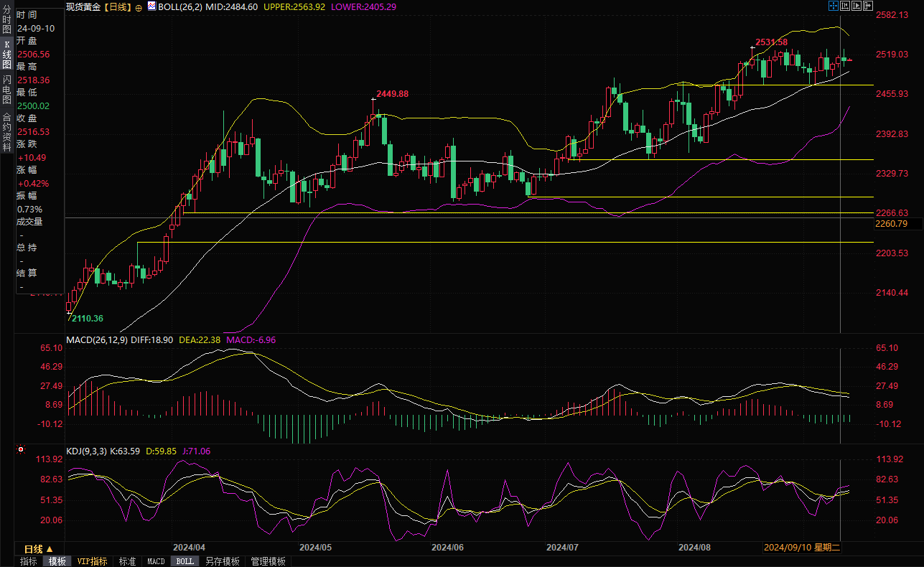Open the 日线 period selector arrow
924x567 pixels.
tap(50, 549)
